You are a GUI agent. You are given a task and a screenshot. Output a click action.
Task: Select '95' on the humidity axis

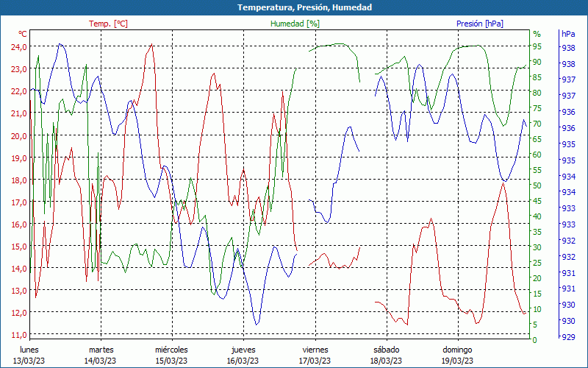(x=537, y=46)
